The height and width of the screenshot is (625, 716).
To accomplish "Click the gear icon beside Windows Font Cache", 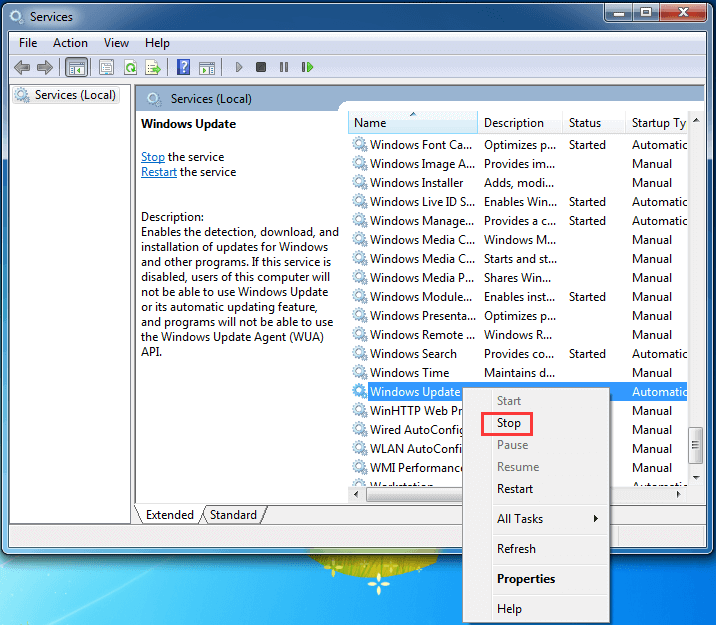I will click(360, 145).
